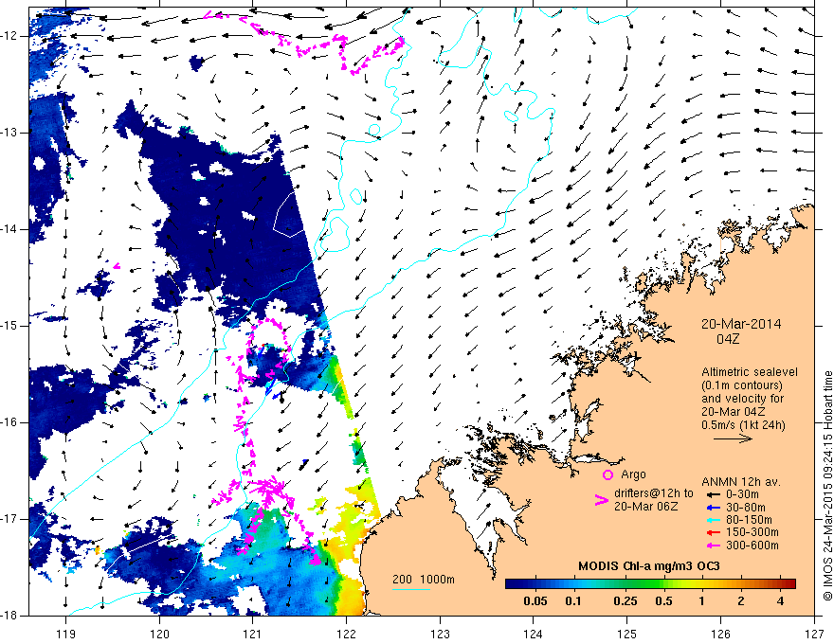Click the blue 30-80m arrow legend symbol
834x644 pixels.
click(x=712, y=507)
